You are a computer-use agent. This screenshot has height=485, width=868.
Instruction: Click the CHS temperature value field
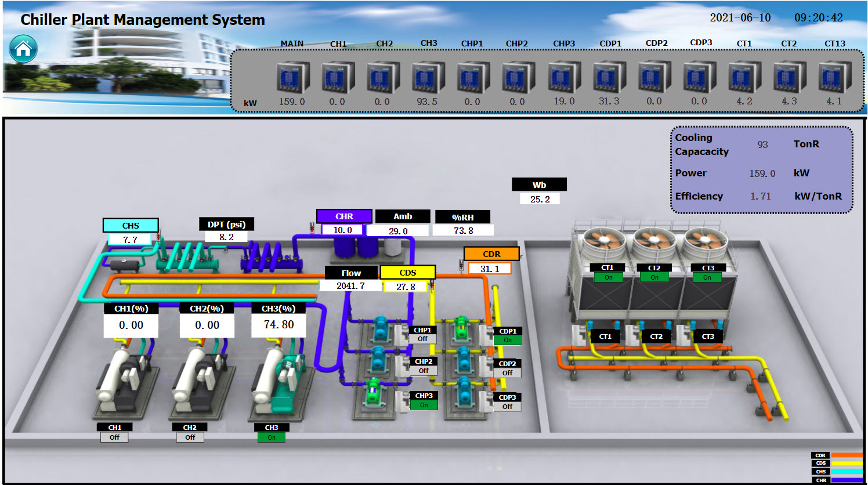(x=130, y=240)
